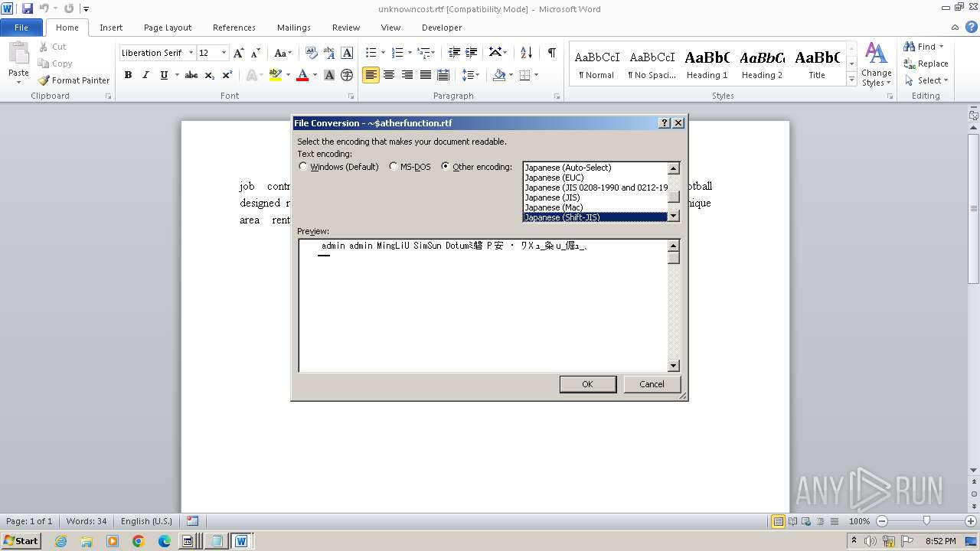This screenshot has height=551, width=980.
Task: Open Paragraph dialog launcher
Action: [557, 96]
